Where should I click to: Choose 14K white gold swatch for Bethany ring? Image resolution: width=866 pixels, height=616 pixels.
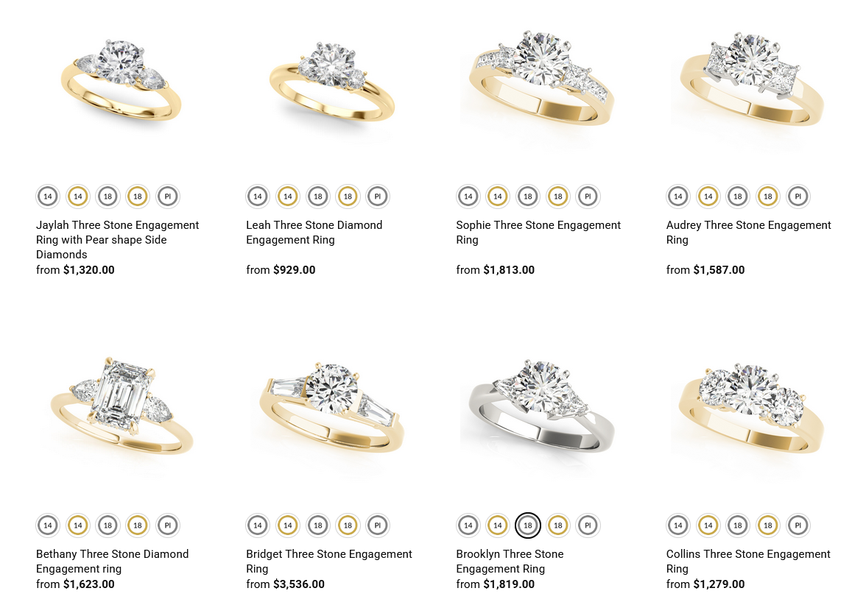coord(48,525)
